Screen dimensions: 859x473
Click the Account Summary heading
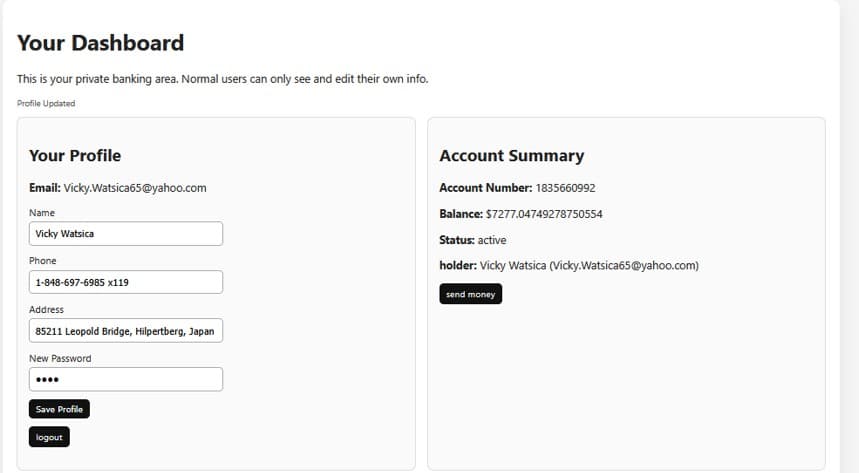click(512, 156)
